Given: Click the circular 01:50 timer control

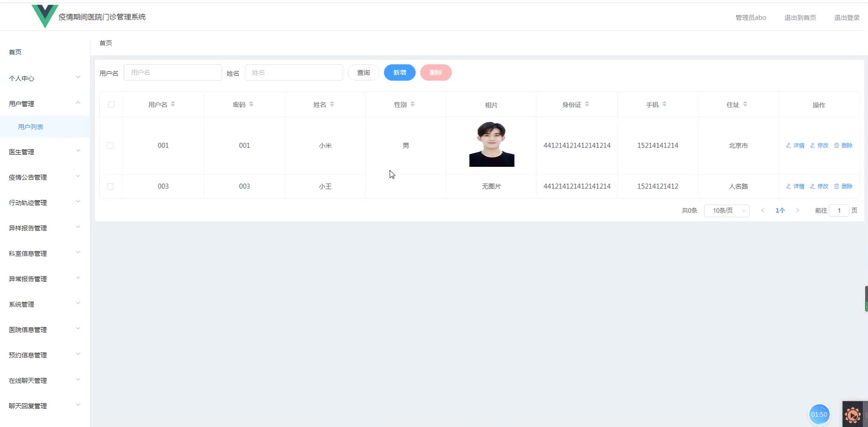Looking at the screenshot, I should coord(819,414).
